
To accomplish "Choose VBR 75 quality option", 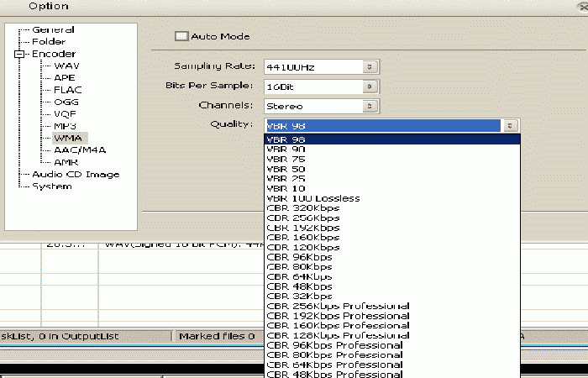I will [x=286, y=159].
